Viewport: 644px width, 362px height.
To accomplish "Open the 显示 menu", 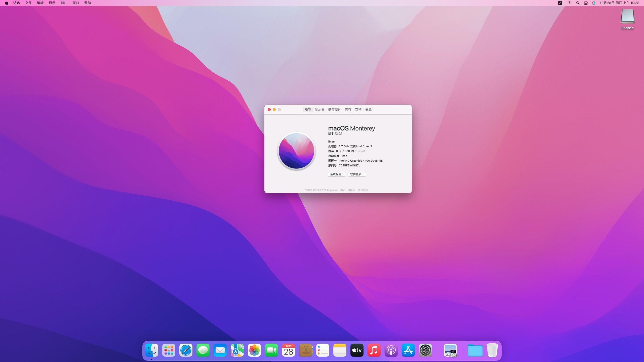I will 52,3.
